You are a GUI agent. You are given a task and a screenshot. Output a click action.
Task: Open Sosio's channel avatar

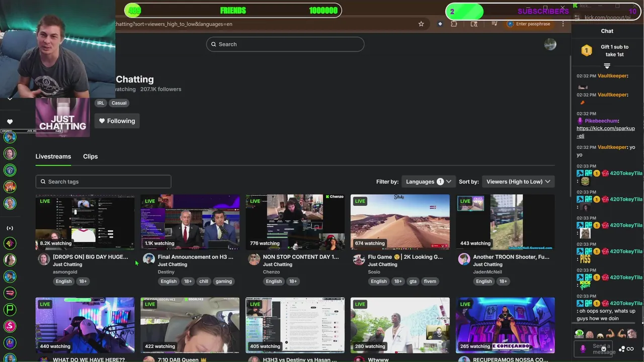coord(359,259)
